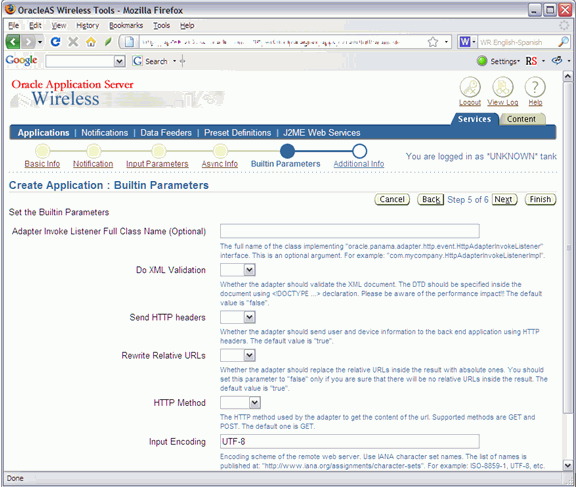Switch to the Content tab
576x487 pixels.
tap(521, 119)
